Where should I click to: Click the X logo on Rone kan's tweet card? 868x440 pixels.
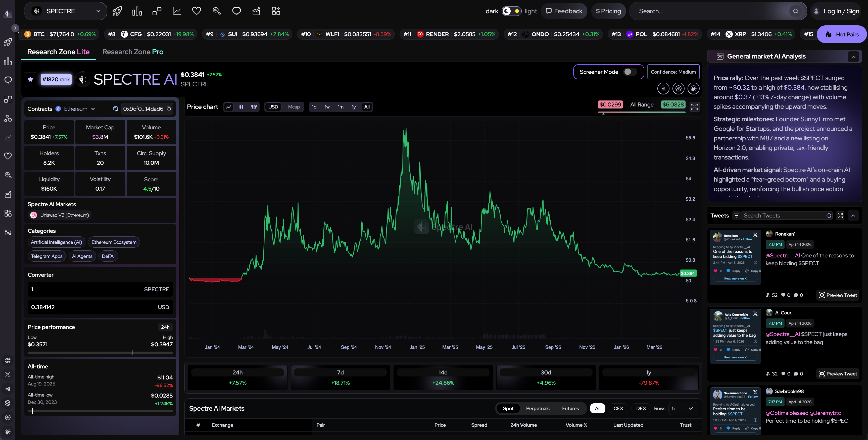pos(755,235)
